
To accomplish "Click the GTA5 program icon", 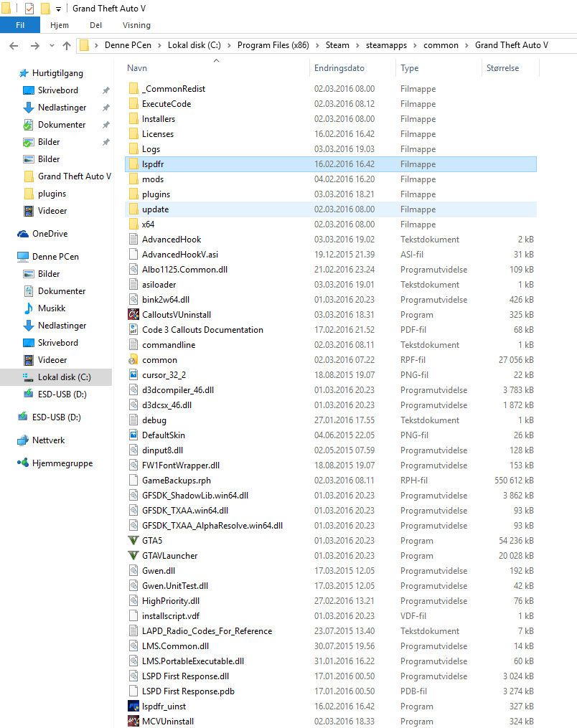I will tap(133, 540).
